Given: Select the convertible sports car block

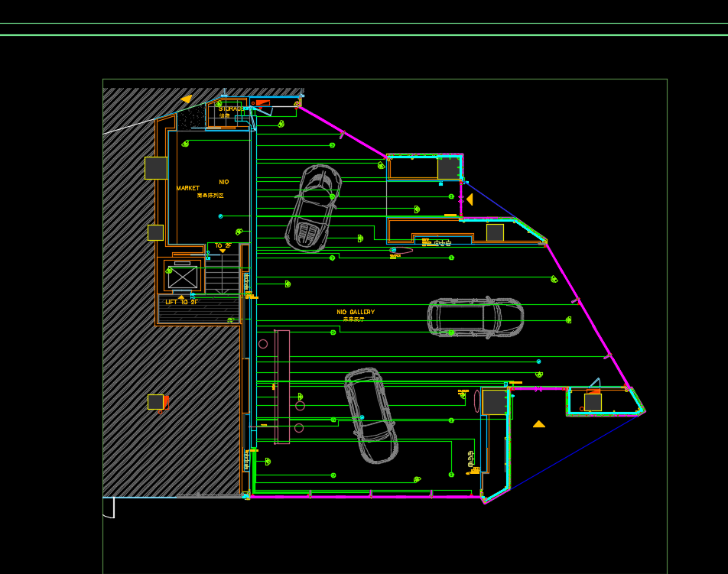Looking at the screenshot, I should 314,209.
